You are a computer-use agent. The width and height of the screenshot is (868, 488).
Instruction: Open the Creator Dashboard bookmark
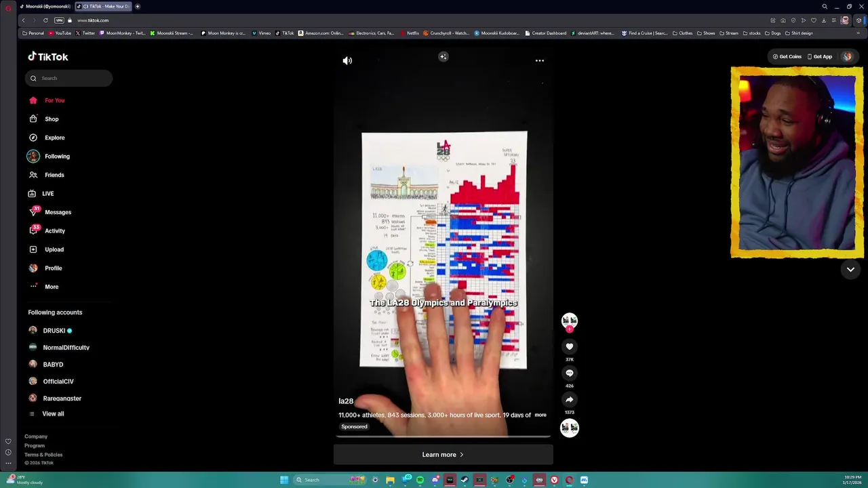[x=545, y=33]
